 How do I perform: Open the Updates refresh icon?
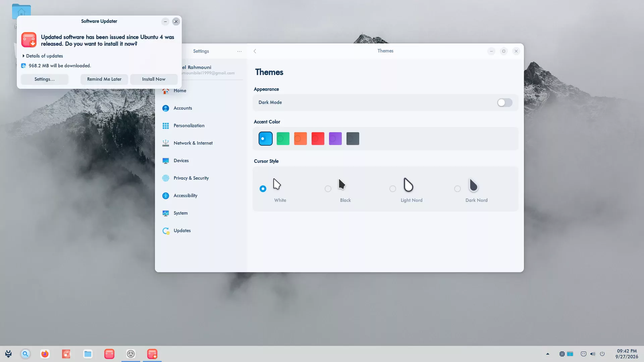[x=166, y=231]
